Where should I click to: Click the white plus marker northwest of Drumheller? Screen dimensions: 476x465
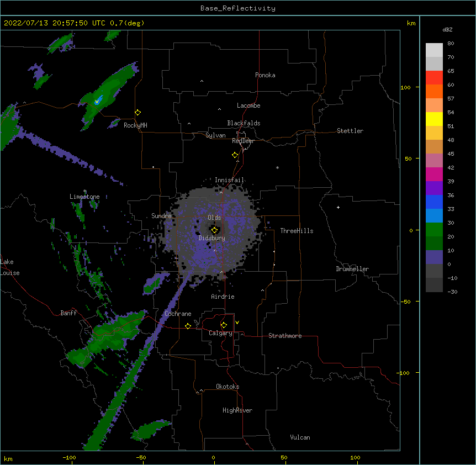pos(338,207)
